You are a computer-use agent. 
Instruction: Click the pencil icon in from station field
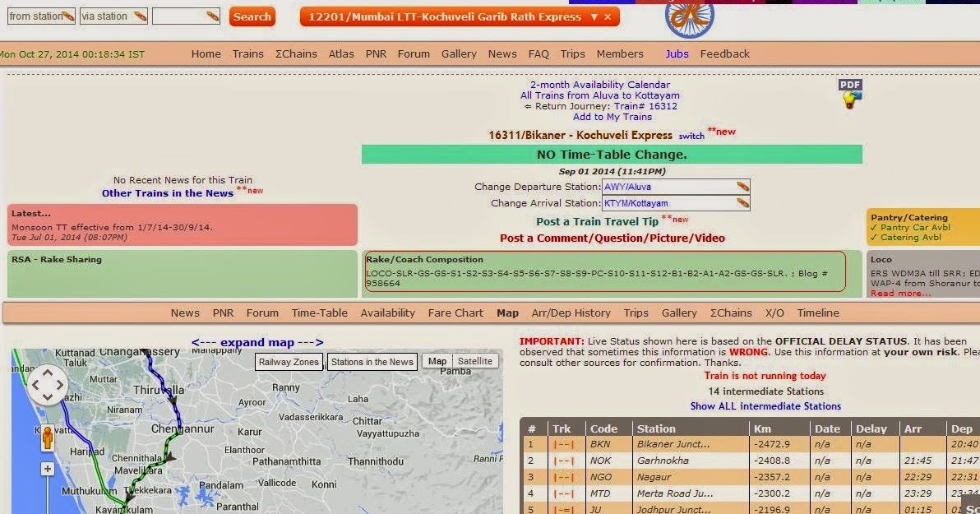pyautogui.click(x=68, y=16)
